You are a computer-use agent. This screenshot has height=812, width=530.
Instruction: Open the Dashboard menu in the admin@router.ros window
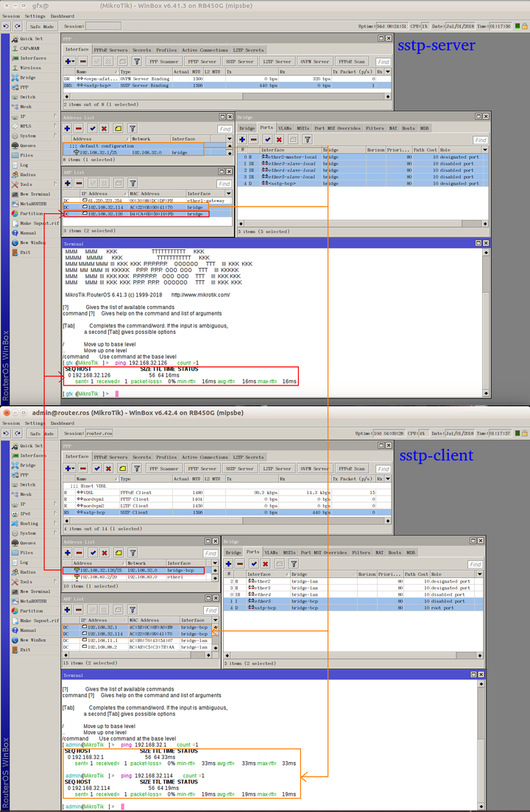click(x=62, y=423)
